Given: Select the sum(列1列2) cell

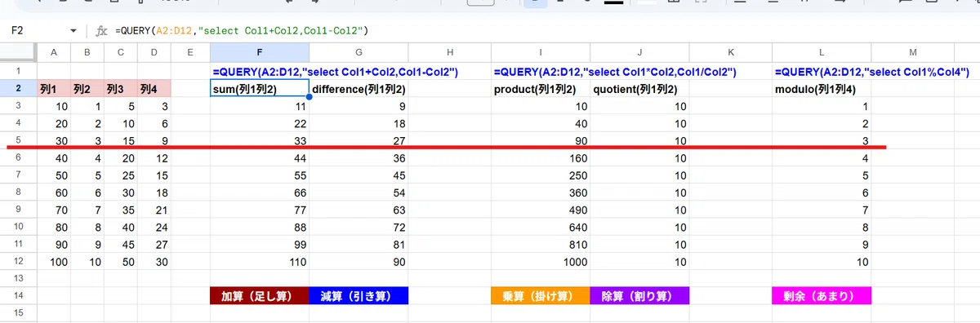Looking at the screenshot, I should point(260,89).
